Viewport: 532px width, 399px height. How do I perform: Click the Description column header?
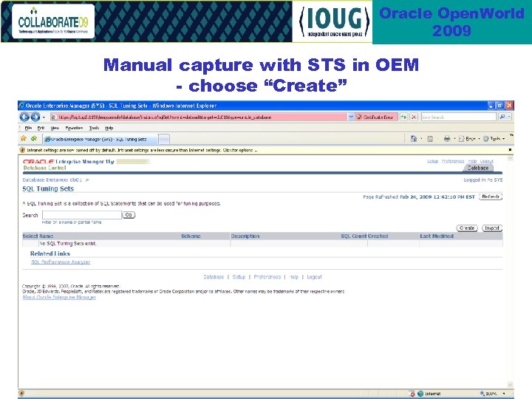click(x=245, y=236)
